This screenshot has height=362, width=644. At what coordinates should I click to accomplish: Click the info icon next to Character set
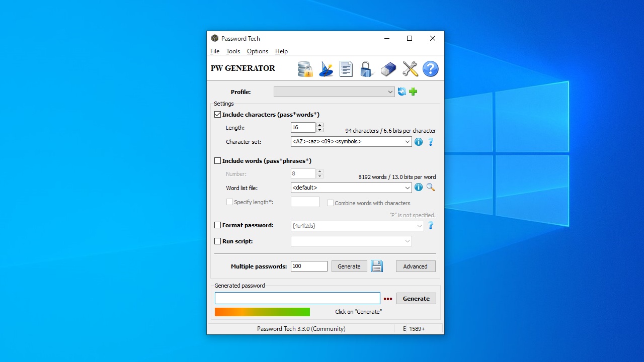click(x=419, y=142)
